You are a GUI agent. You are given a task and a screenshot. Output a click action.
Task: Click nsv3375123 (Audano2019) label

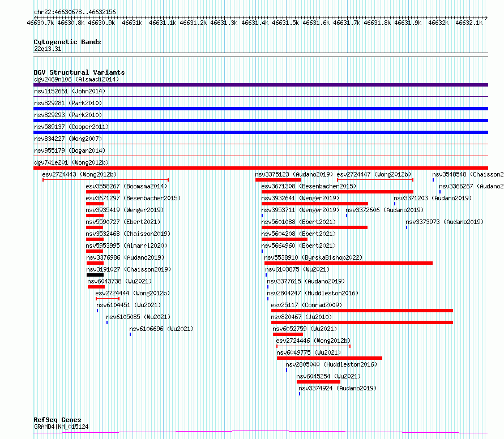(294, 174)
